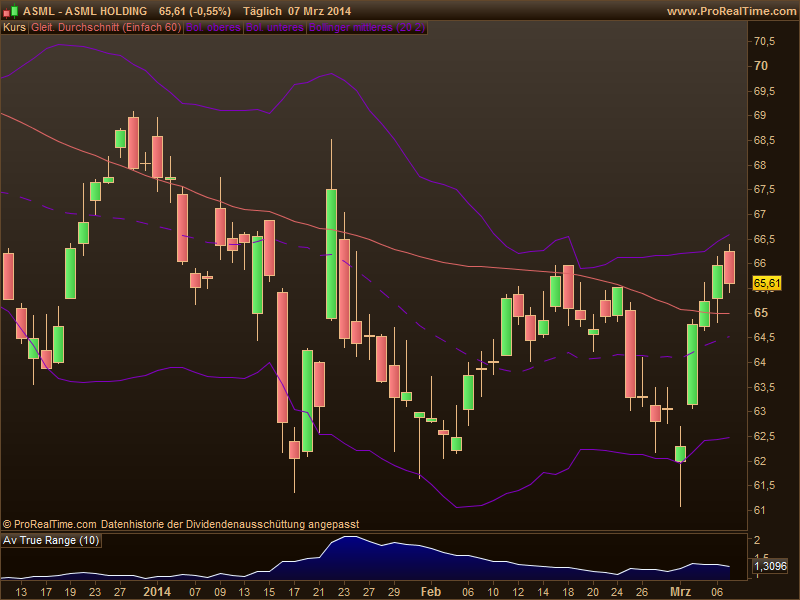Click the '19' date label on time axis
This screenshot has height=600, width=800.
point(70,592)
